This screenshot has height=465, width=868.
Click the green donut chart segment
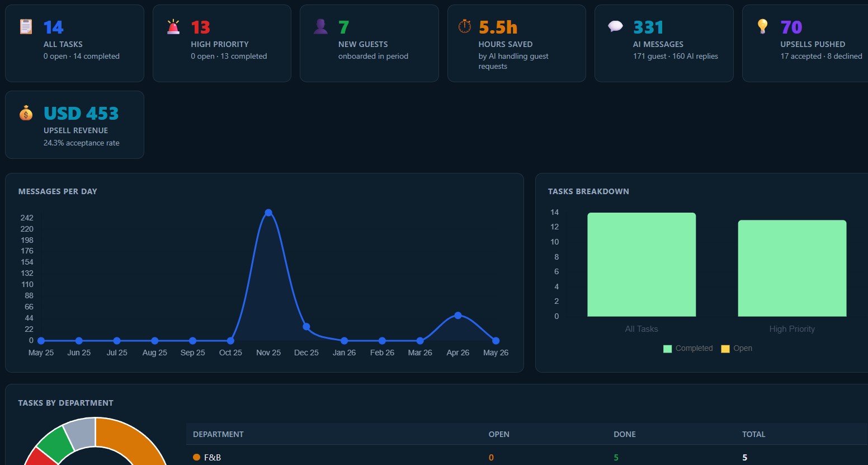(x=56, y=444)
